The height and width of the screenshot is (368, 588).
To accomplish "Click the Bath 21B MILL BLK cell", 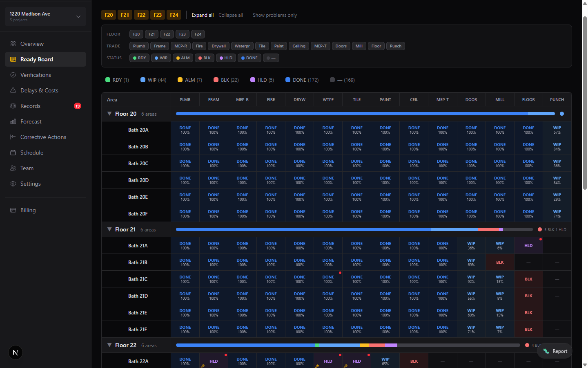I will tap(500, 263).
